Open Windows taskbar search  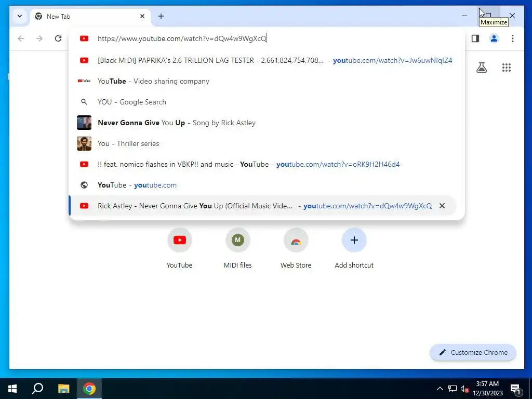37,389
